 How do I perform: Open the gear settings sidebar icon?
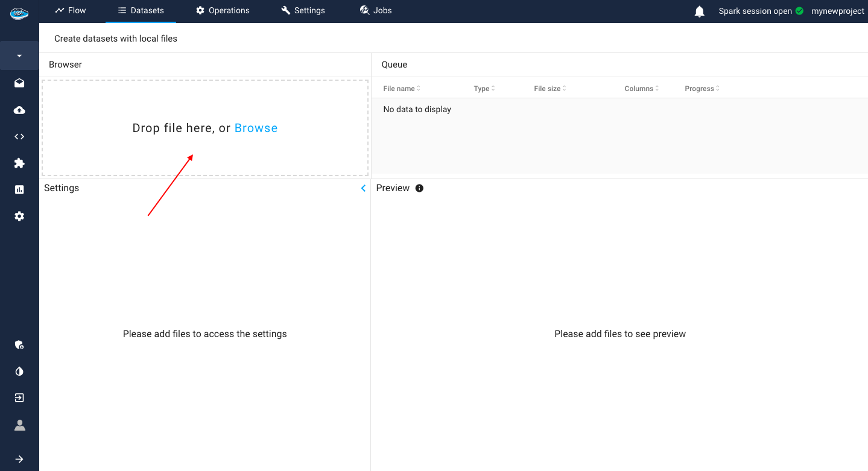(x=19, y=216)
